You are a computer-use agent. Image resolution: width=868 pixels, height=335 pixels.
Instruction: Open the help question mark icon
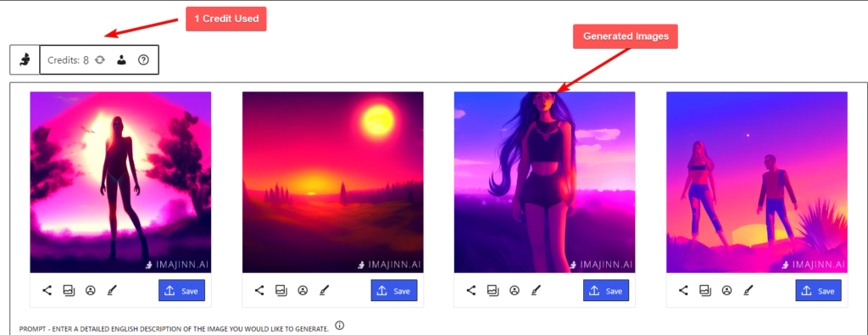click(x=143, y=60)
